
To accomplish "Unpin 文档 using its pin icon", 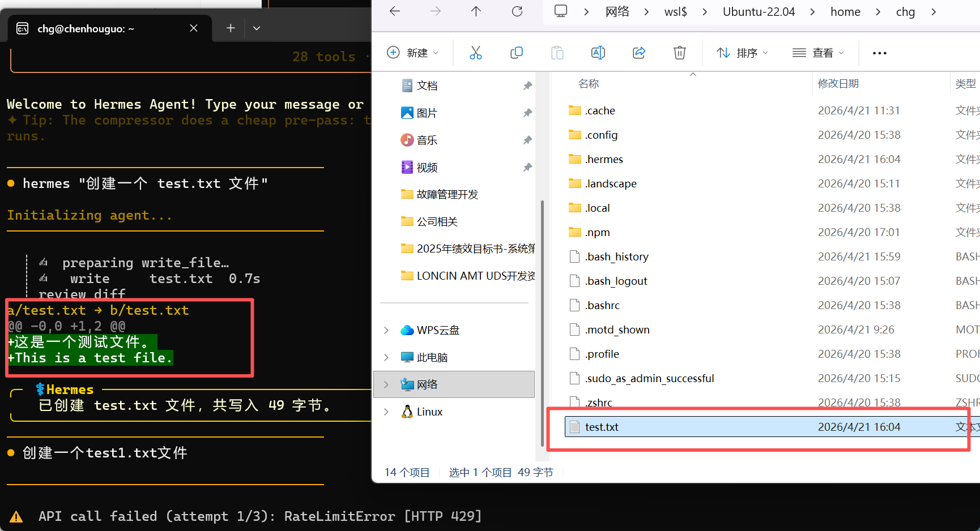I will (x=527, y=85).
